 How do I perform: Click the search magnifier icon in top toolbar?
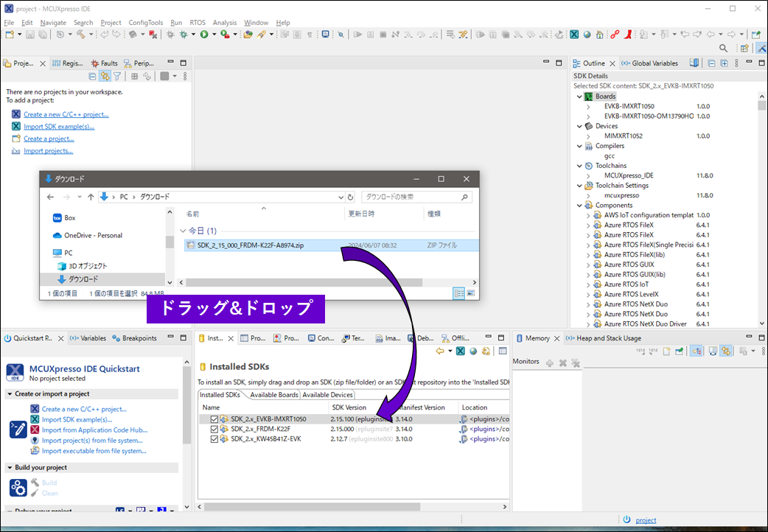coord(723,49)
